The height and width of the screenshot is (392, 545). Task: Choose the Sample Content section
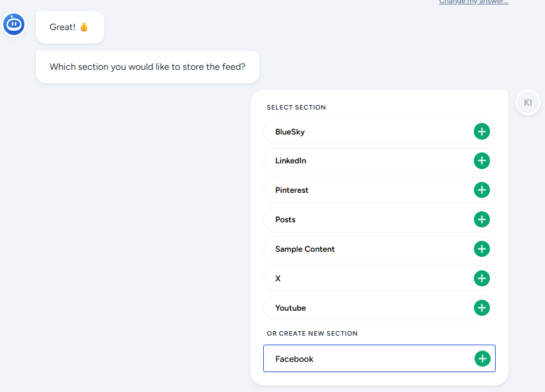(x=365, y=249)
